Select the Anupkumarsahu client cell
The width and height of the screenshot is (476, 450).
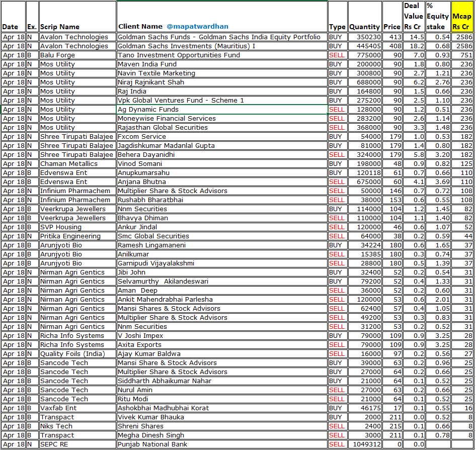pyautogui.click(x=222, y=172)
